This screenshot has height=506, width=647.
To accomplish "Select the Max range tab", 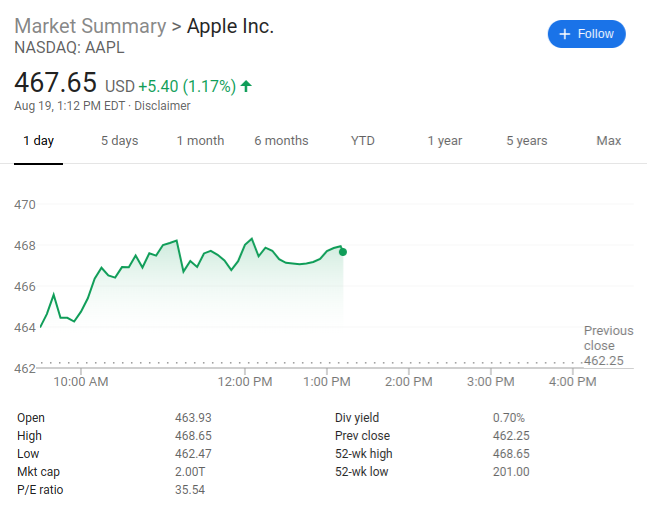I will pyautogui.click(x=609, y=141).
